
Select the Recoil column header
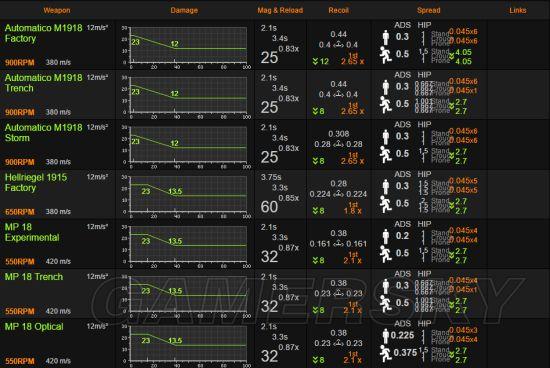pyautogui.click(x=338, y=10)
